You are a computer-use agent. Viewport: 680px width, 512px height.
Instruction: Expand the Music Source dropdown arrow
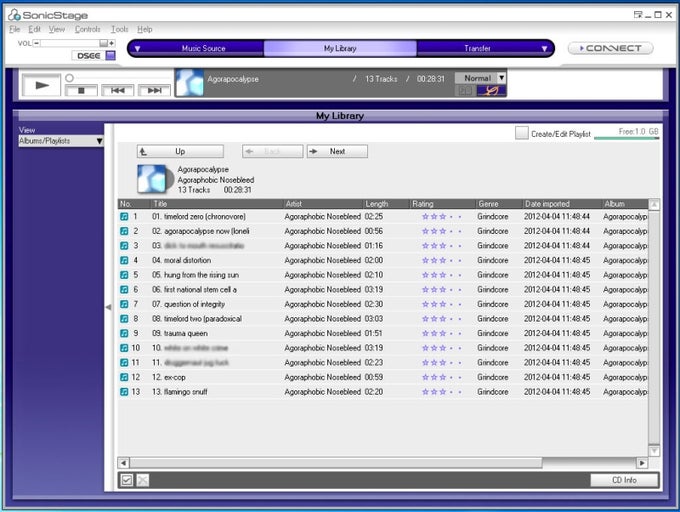point(137,49)
